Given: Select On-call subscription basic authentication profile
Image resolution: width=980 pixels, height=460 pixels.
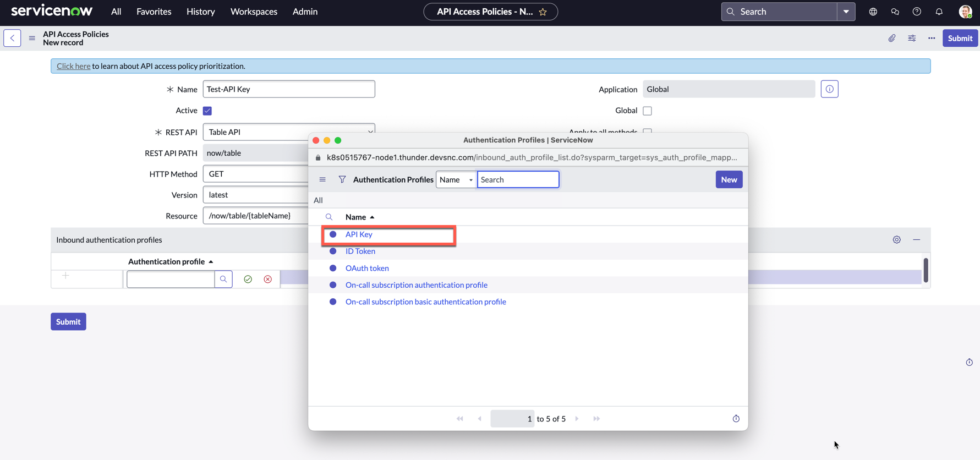Looking at the screenshot, I should 426,302.
